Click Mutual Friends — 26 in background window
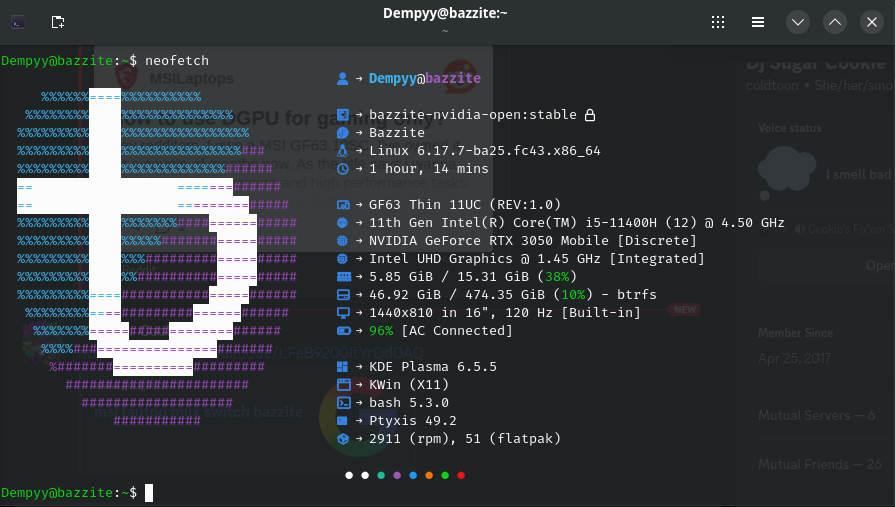The image size is (895, 507). pos(820,464)
